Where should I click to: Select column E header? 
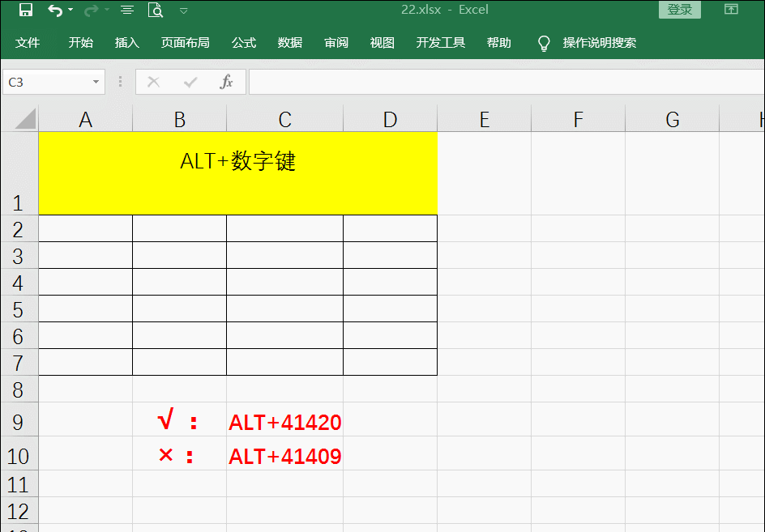point(484,120)
